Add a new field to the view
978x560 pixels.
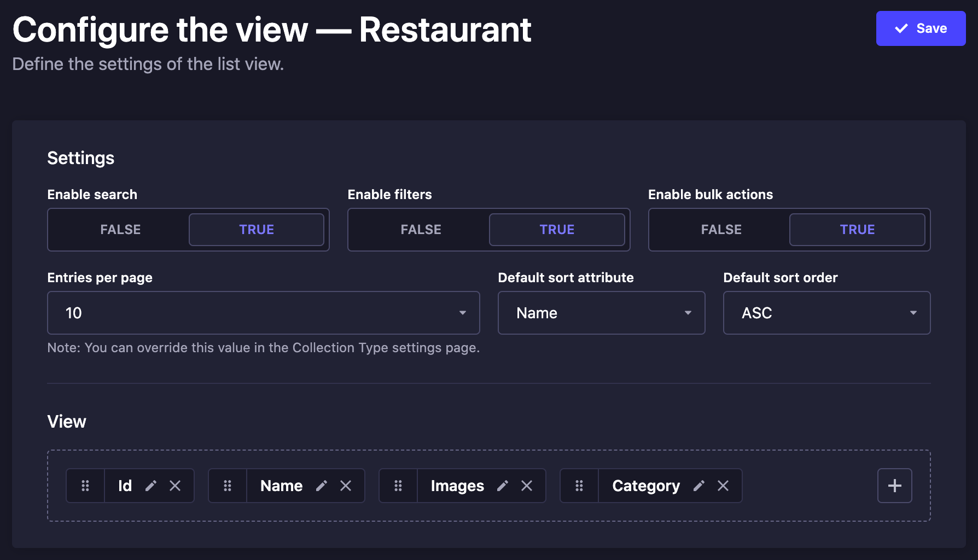[x=895, y=486]
